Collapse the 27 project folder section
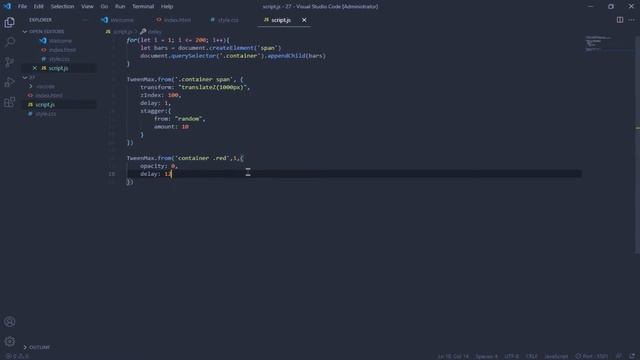 pyautogui.click(x=25, y=77)
